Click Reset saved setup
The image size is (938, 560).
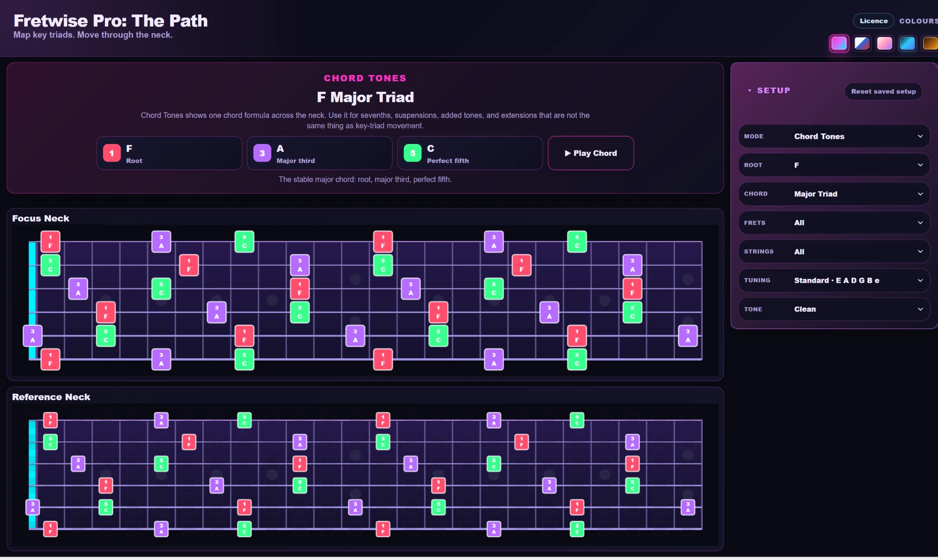tap(883, 91)
